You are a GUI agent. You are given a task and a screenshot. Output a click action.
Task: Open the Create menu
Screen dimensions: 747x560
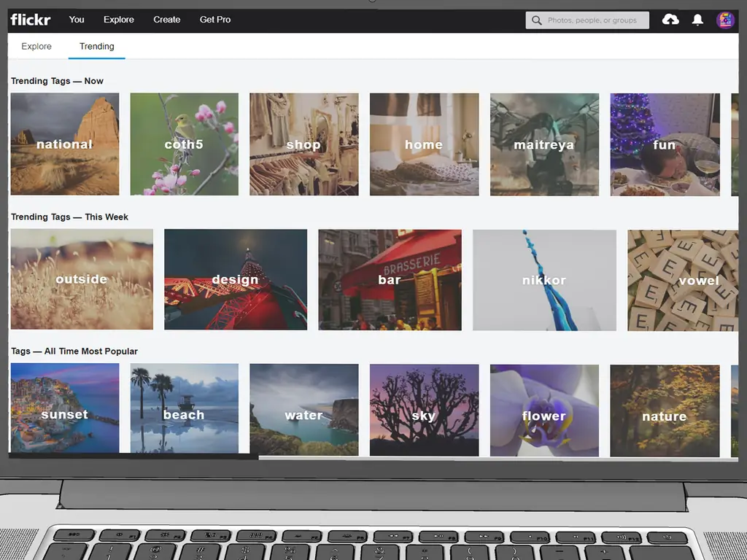166,20
